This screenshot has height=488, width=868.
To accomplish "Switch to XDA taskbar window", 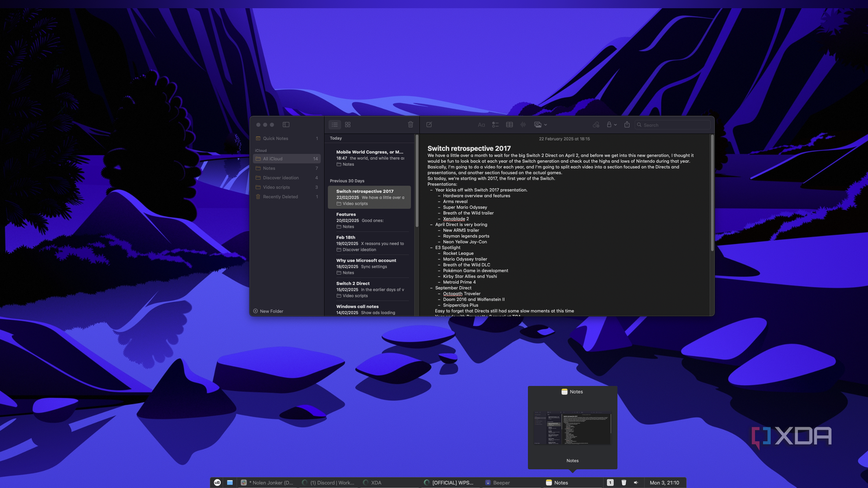I will [x=389, y=482].
